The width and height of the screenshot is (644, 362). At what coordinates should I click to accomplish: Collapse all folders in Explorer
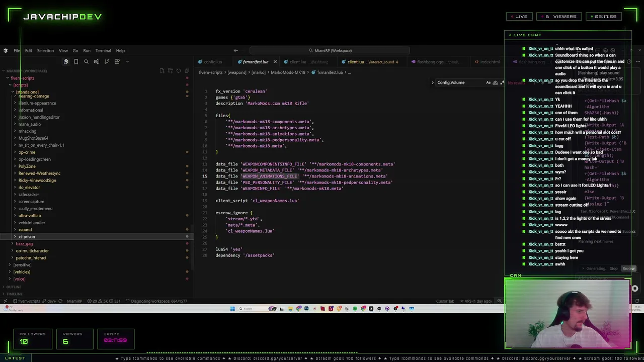point(187,71)
